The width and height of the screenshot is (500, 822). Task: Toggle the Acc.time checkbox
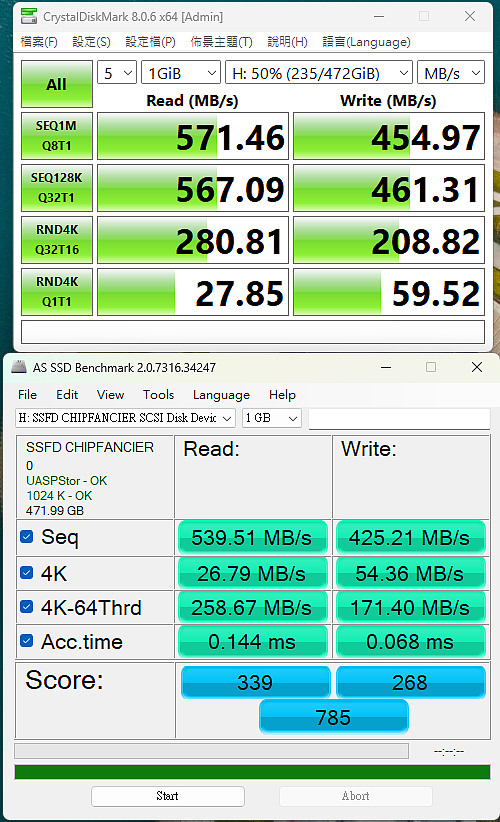click(27, 641)
